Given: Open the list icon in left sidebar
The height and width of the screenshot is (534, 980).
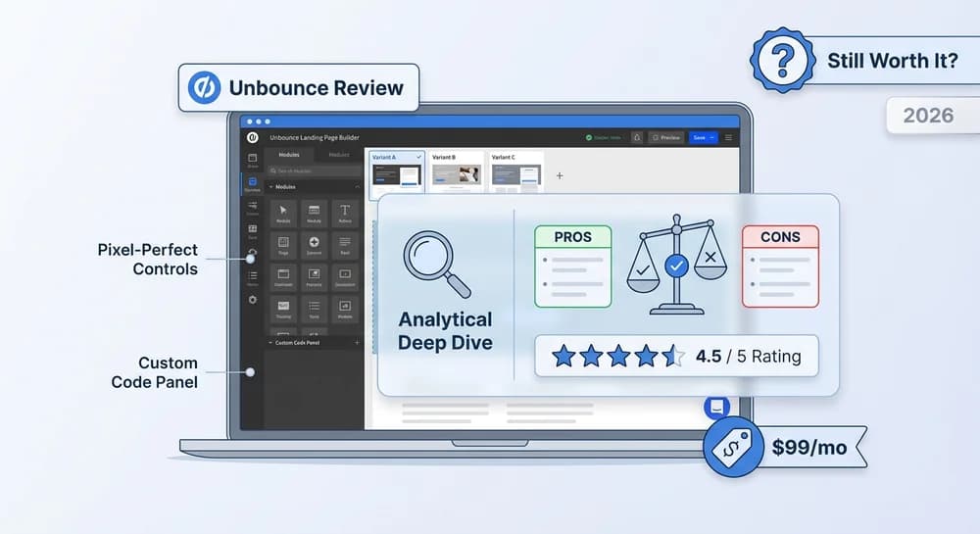Looking at the screenshot, I should point(253,277).
